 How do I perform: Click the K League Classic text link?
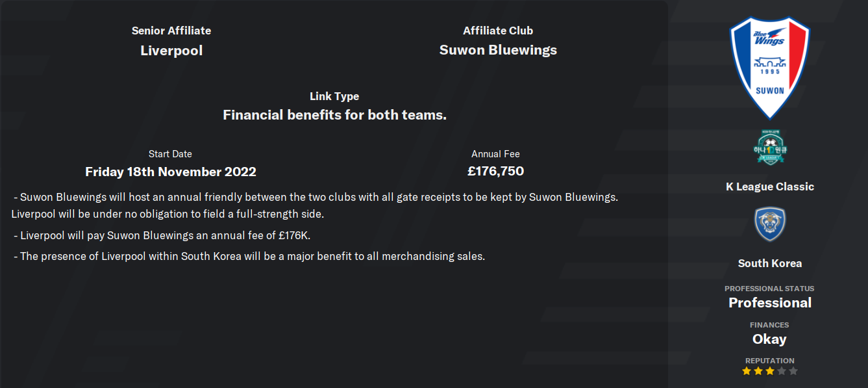pos(770,187)
